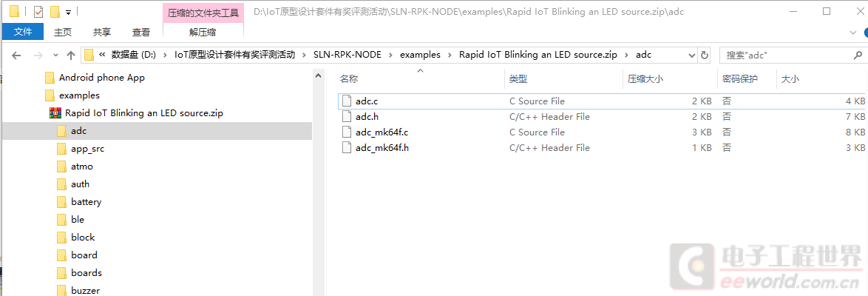Open the 解压缩 tab
Viewport: 868px width, 296px height.
[x=203, y=32]
